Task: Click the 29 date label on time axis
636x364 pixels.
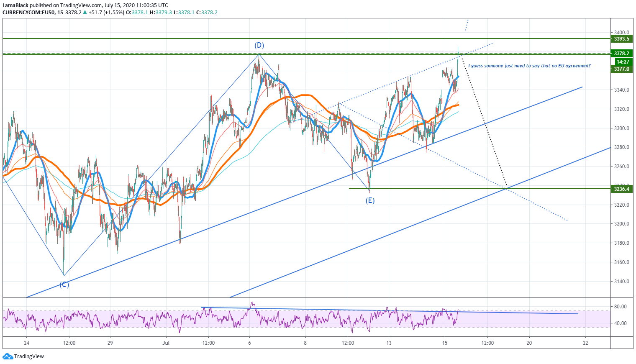Action: click(110, 343)
